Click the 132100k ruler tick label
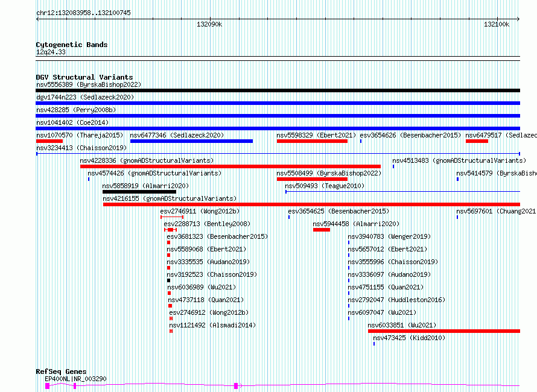The height and width of the screenshot is (392, 537). click(497, 24)
